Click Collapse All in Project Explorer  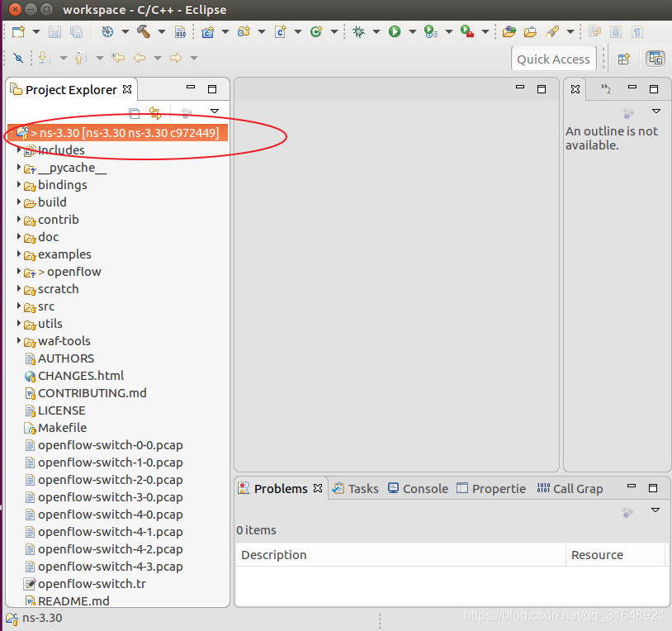pyautogui.click(x=134, y=113)
